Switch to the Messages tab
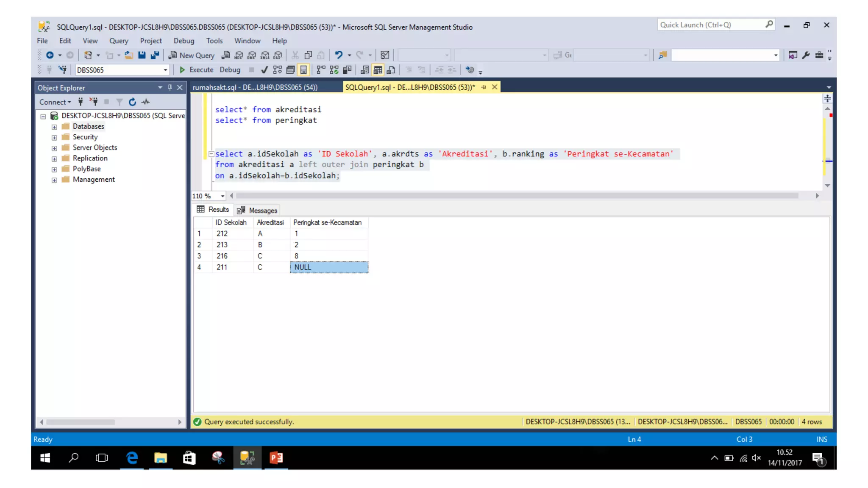868x488 pixels. click(x=257, y=211)
